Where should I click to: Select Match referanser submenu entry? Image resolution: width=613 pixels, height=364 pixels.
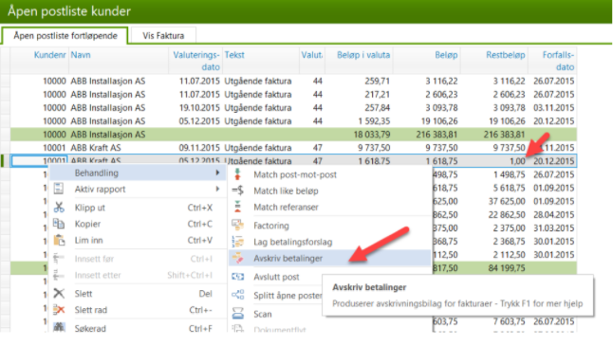[x=329, y=207]
